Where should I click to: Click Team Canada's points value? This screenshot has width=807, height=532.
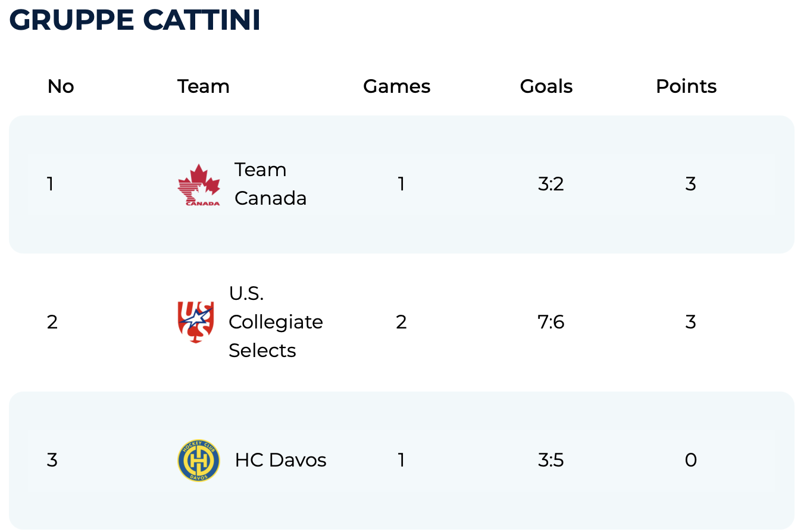tap(690, 184)
